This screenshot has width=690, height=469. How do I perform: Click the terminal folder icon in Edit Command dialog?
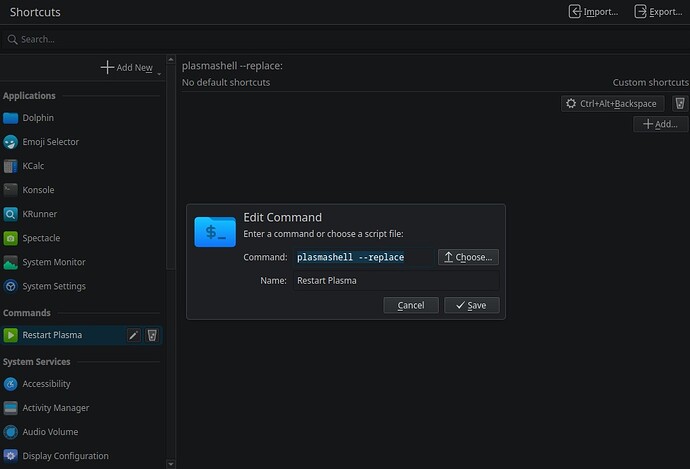pos(215,231)
